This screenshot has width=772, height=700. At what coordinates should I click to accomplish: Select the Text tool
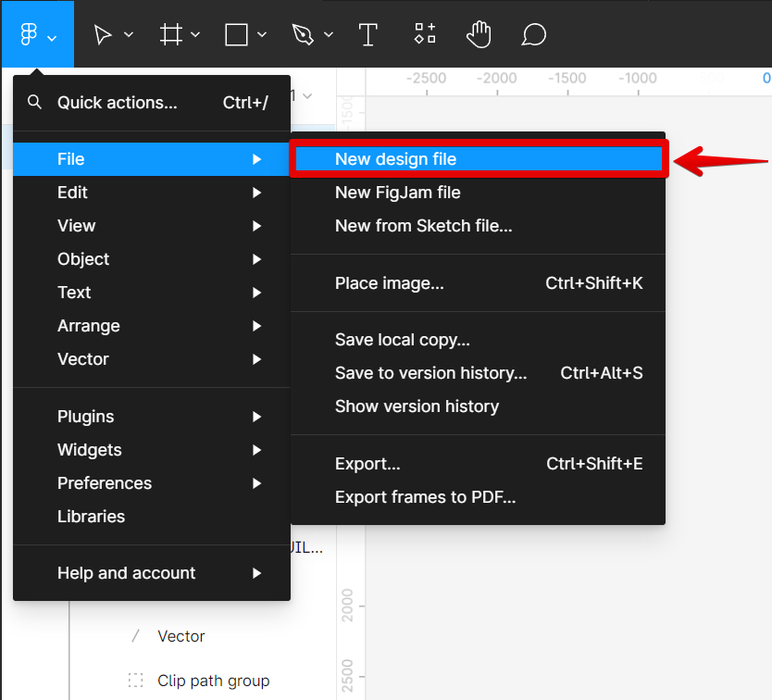(x=368, y=35)
